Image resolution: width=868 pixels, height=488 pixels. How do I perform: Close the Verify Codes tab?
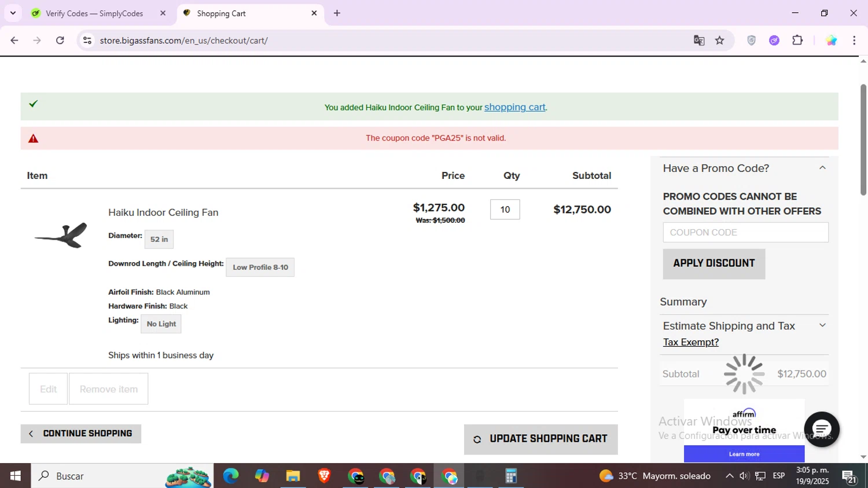tap(163, 13)
